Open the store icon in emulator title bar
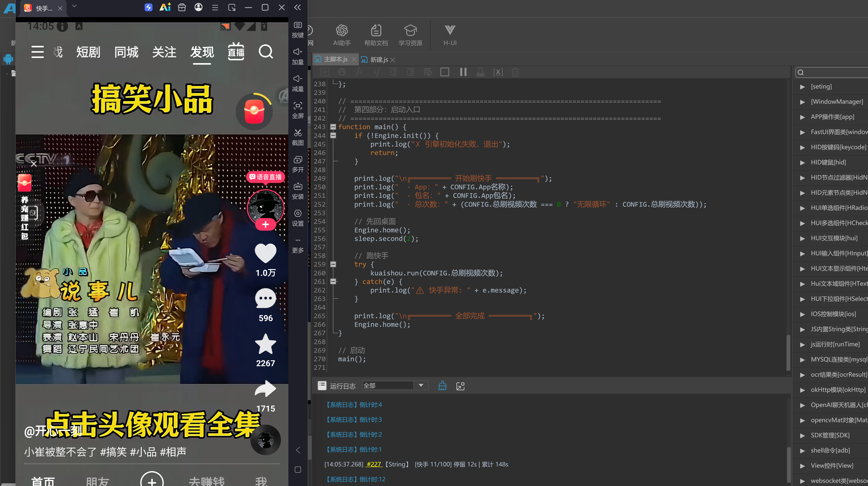Viewport: 868px width, 486px height. click(182, 7)
